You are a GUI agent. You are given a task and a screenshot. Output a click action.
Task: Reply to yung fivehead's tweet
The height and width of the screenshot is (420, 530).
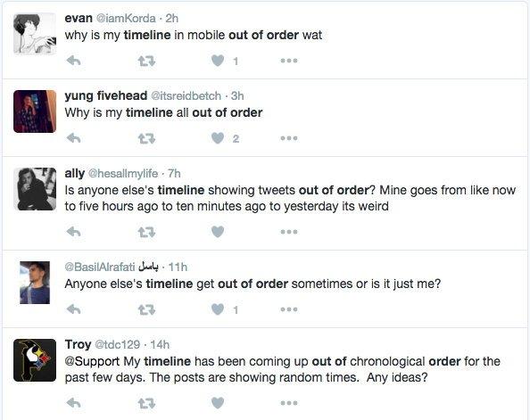73,138
